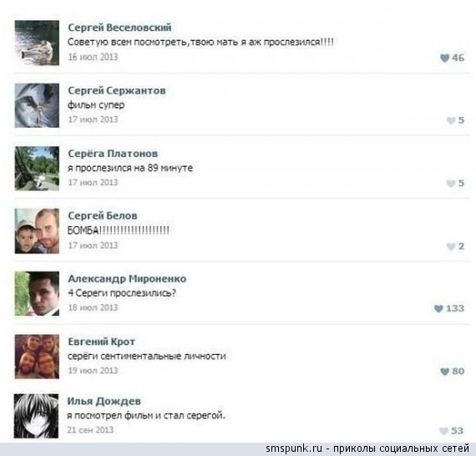Visit Илья Дождев's profile name link
Image resolution: width=476 pixels, height=456 pixels.
pos(104,401)
